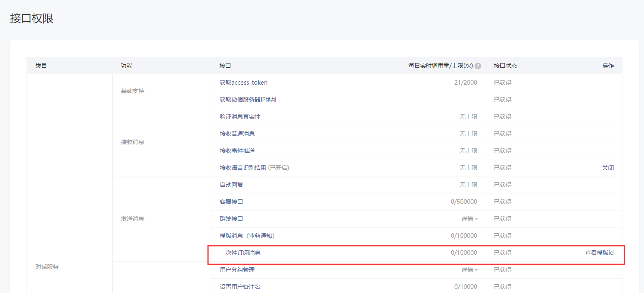Viewport: 644px width, 293px height.
Task: Click the 功能 column header
Action: click(127, 66)
